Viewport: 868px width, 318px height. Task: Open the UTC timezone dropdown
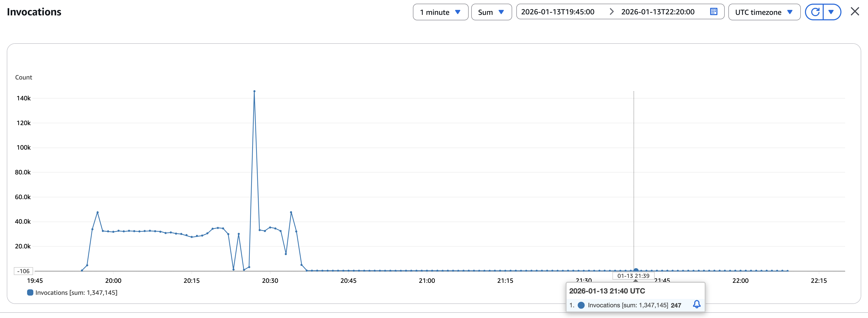(x=764, y=12)
